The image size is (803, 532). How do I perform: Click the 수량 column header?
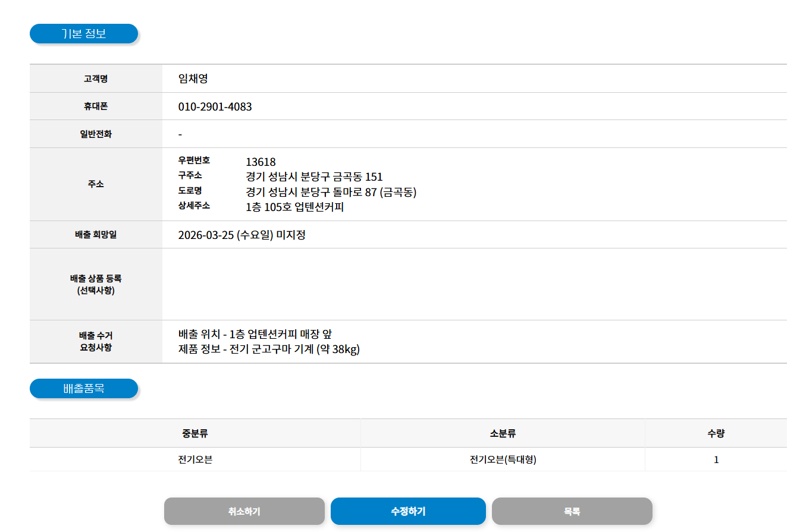[x=716, y=433]
